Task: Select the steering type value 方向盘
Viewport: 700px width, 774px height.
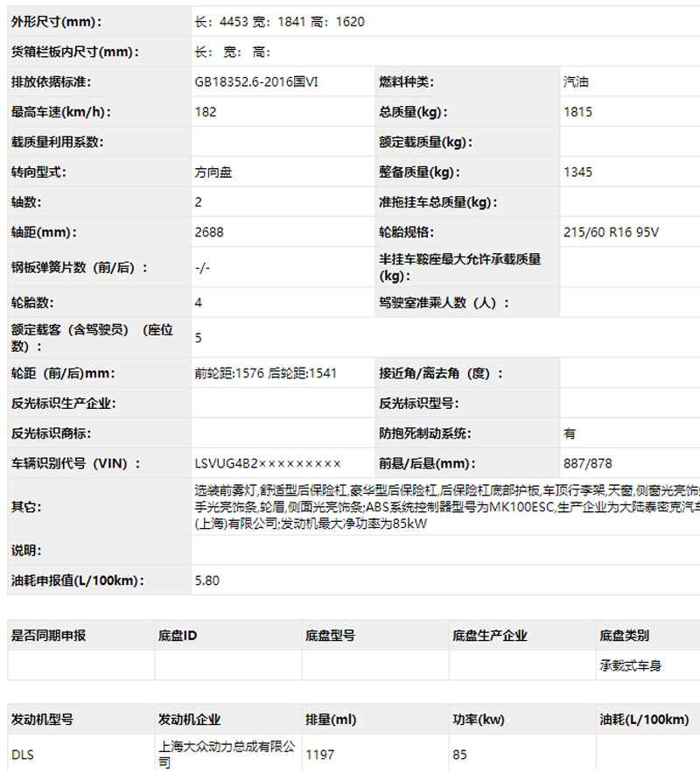Action: click(x=213, y=172)
